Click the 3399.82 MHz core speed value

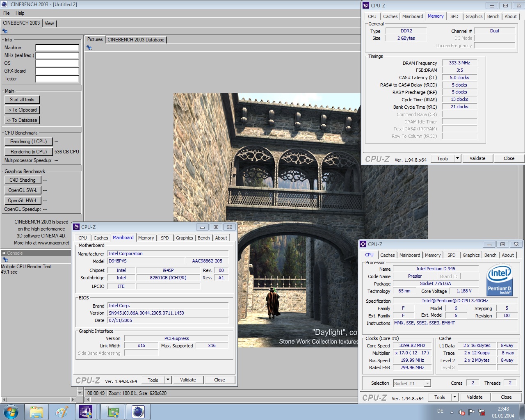pos(412,345)
